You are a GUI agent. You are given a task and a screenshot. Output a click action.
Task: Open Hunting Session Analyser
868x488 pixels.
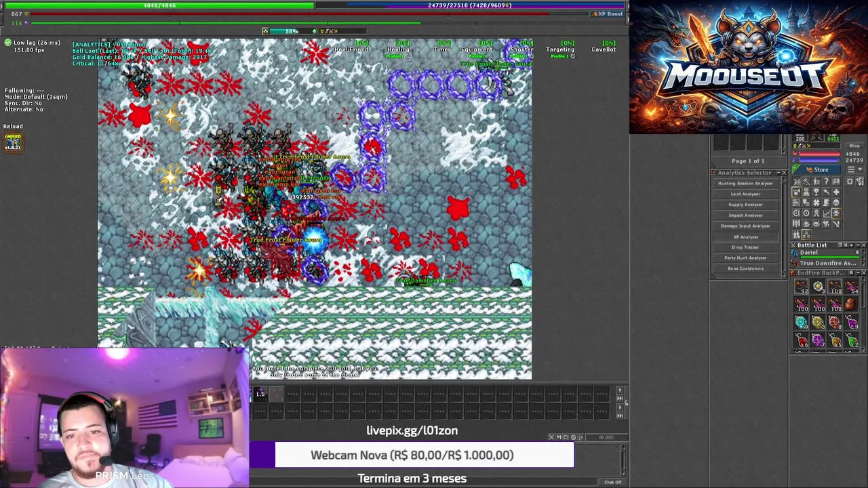[x=745, y=184]
